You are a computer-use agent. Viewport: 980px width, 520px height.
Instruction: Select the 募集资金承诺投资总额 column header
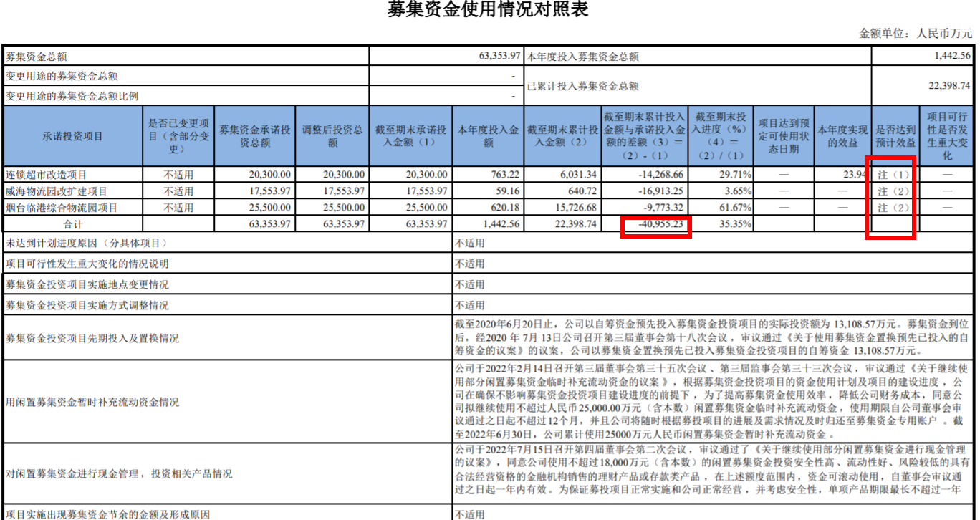[255, 136]
